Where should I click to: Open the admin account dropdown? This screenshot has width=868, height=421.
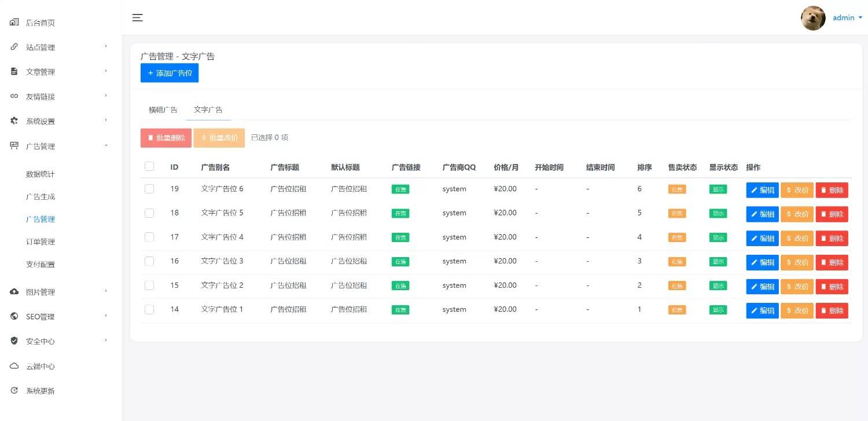click(x=847, y=18)
